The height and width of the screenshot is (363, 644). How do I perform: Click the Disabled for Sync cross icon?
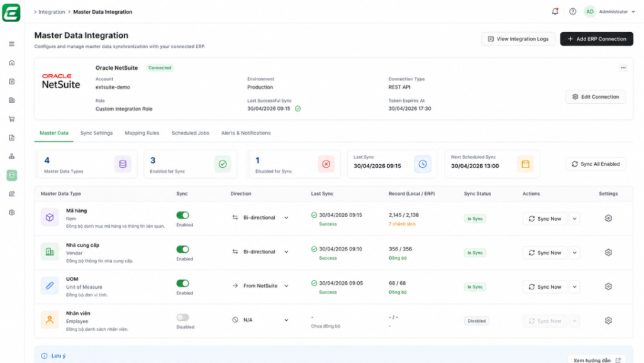click(326, 164)
